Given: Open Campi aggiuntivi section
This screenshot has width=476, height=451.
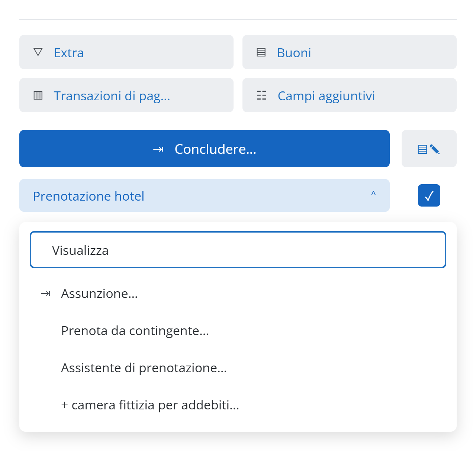Looking at the screenshot, I should point(350,95).
